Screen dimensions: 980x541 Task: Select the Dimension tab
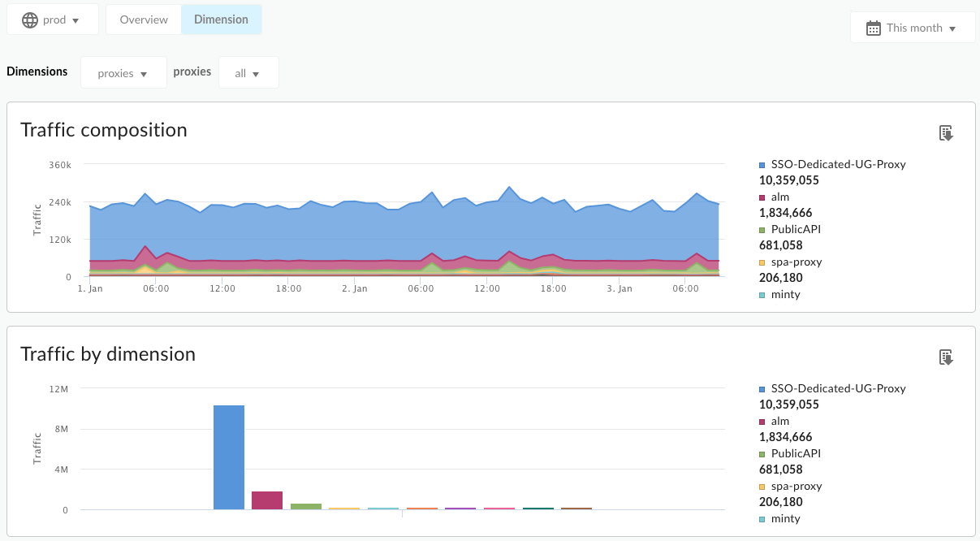221,19
